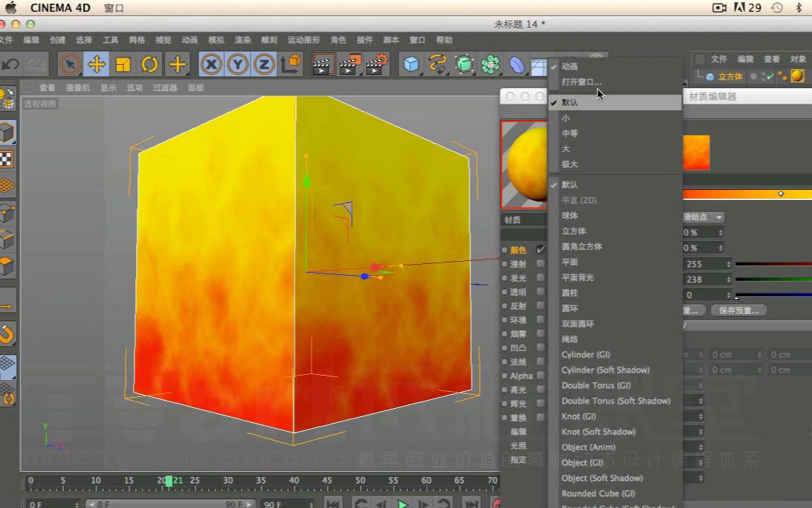812x508 pixels.
Task: Add a cube primitive object
Action: [x=411, y=65]
